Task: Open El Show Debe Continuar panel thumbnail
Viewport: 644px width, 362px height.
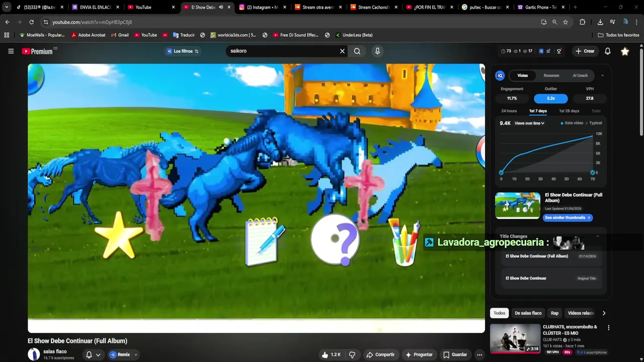Action: [518, 205]
